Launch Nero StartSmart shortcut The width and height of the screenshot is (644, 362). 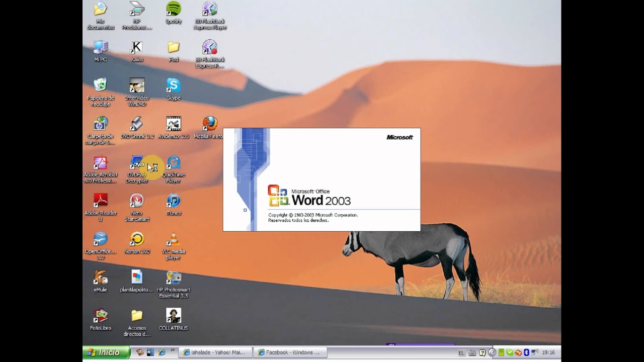point(137,207)
